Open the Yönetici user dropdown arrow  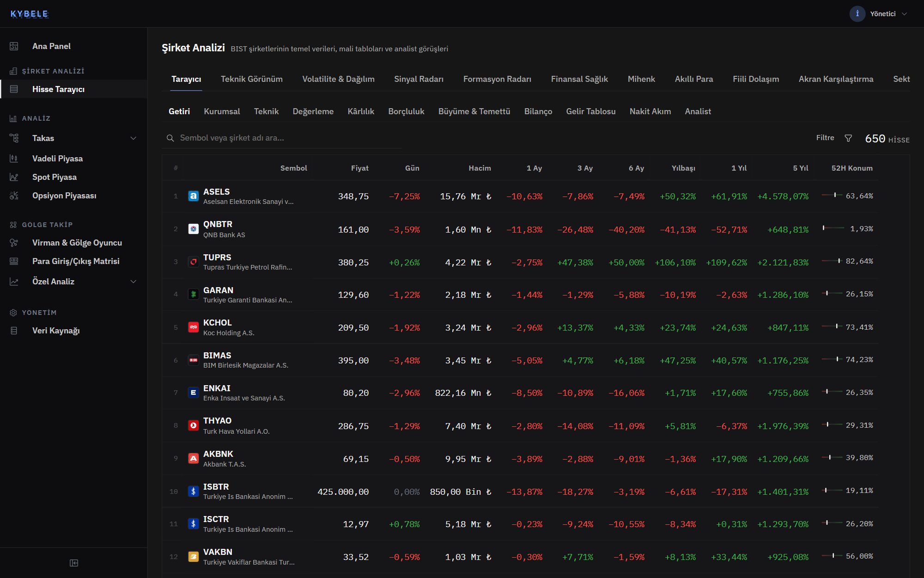pyautogui.click(x=905, y=14)
